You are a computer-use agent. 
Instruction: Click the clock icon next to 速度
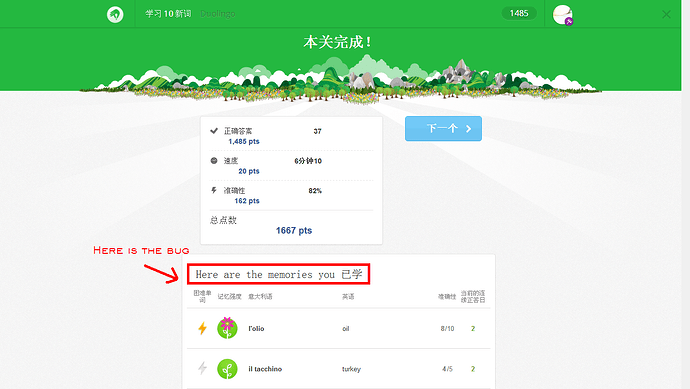[x=214, y=161]
